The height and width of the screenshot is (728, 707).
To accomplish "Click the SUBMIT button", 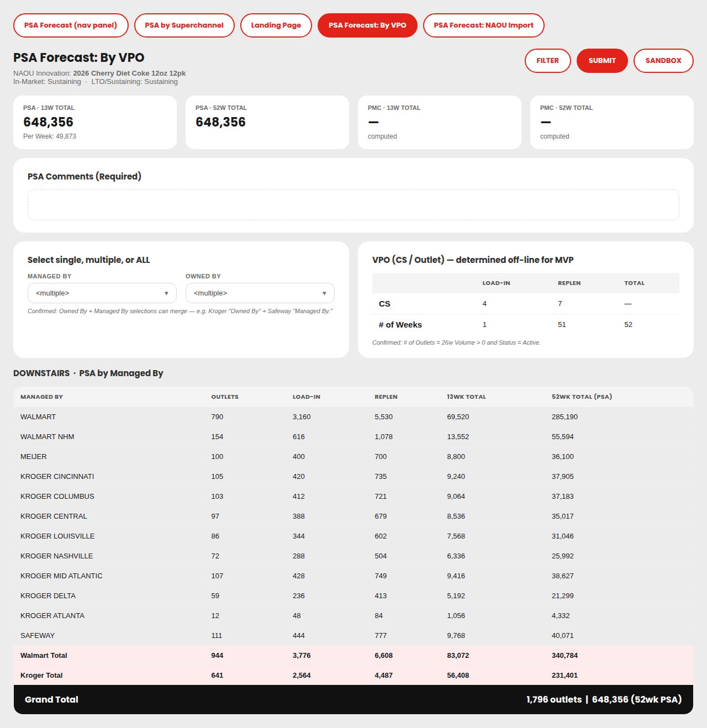I will [602, 61].
